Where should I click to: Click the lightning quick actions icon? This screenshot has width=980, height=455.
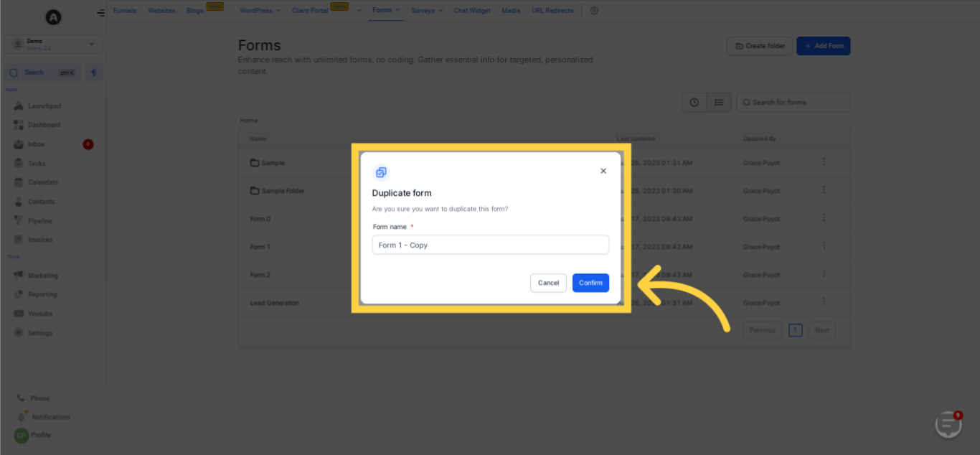tap(94, 72)
